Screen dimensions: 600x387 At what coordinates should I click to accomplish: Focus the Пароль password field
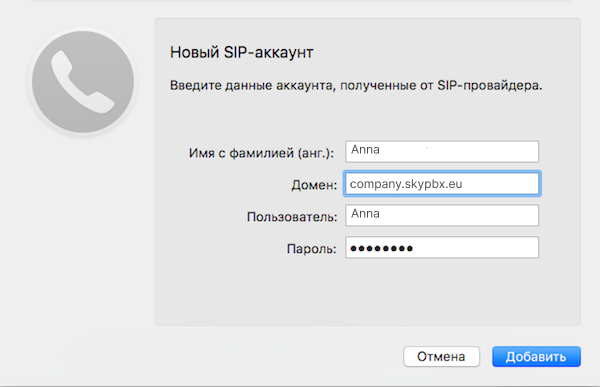(x=442, y=247)
